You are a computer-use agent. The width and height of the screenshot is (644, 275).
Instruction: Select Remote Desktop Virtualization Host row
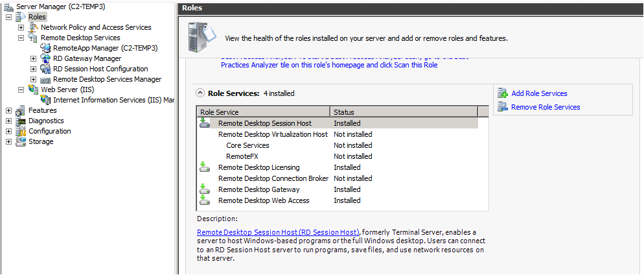point(338,134)
